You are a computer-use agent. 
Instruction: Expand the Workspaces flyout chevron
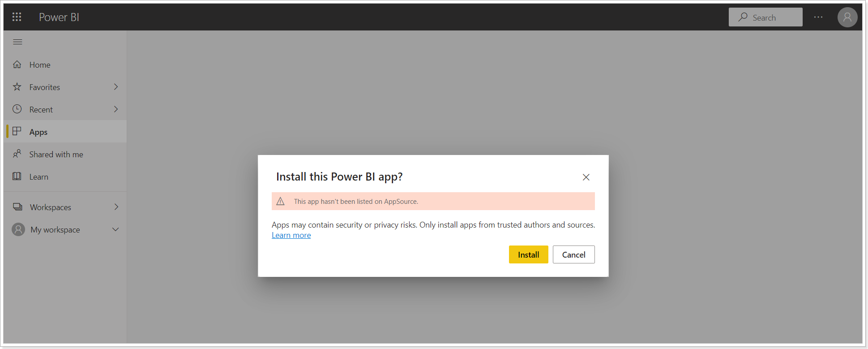(116, 207)
